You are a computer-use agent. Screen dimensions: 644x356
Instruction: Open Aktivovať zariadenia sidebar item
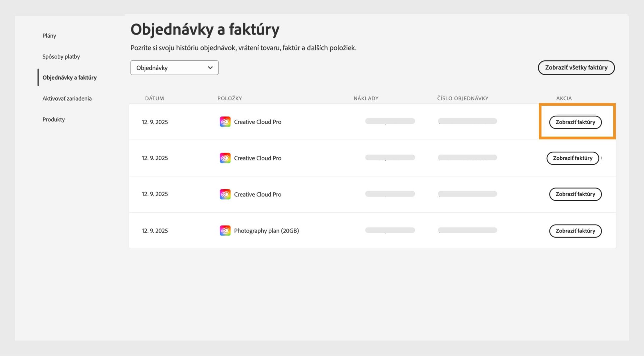click(x=67, y=98)
